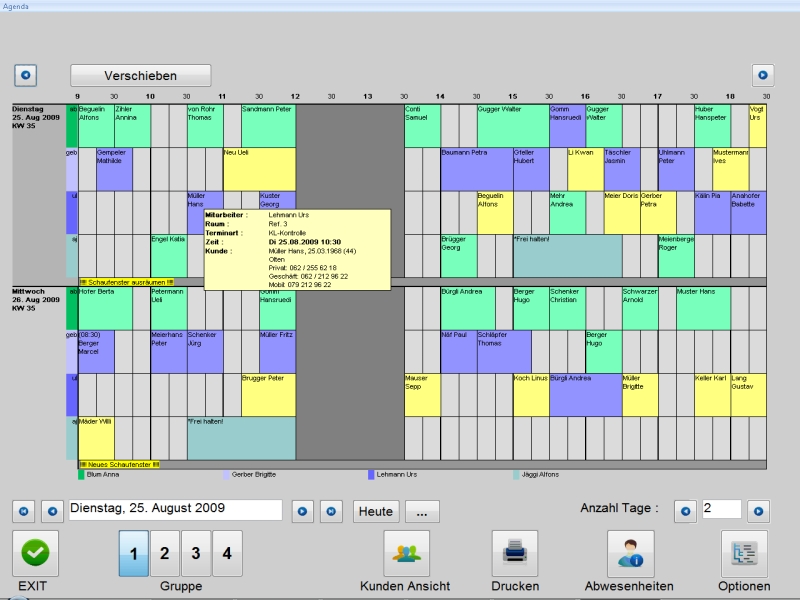Select Gruppe 4
The width and height of the screenshot is (800, 600).
(227, 554)
